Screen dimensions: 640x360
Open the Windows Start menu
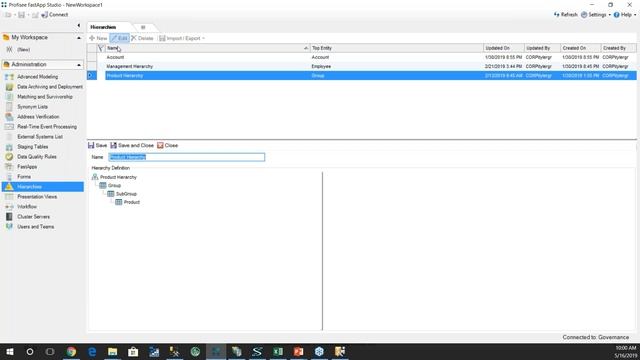click(x=10, y=351)
